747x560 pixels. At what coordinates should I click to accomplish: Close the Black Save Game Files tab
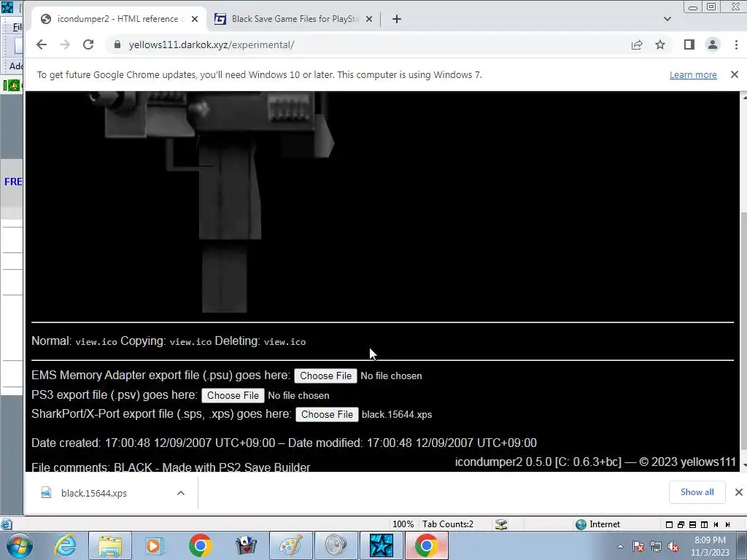pos(368,19)
